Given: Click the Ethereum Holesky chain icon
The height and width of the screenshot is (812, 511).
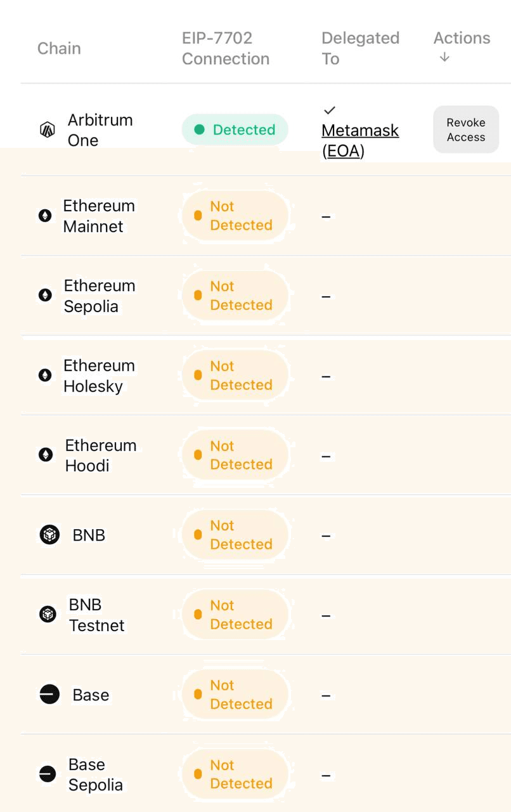Looking at the screenshot, I should (x=45, y=376).
